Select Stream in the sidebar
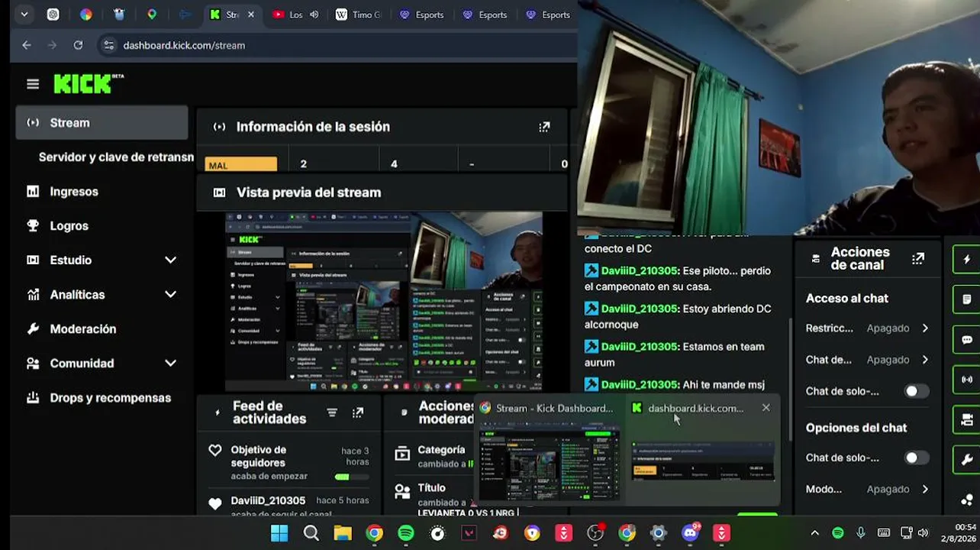 pyautogui.click(x=102, y=122)
